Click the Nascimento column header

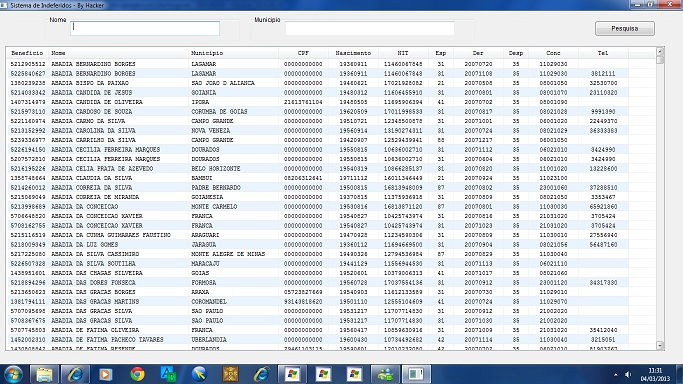pos(353,53)
